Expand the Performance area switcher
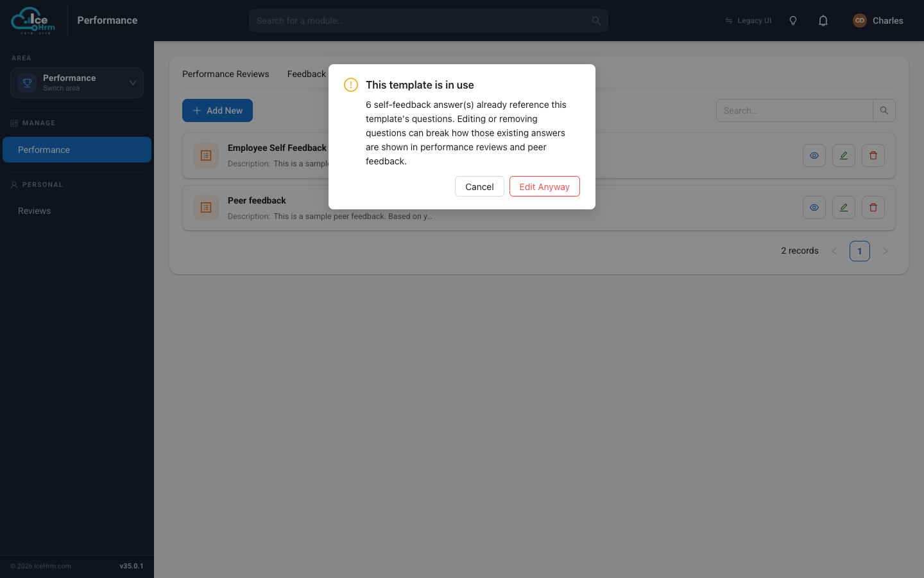924x578 pixels. (x=77, y=83)
